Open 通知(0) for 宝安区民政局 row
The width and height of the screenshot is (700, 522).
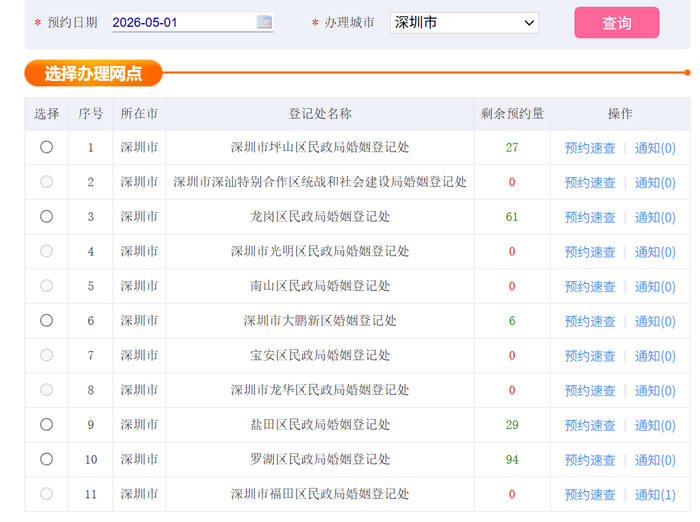(x=655, y=356)
